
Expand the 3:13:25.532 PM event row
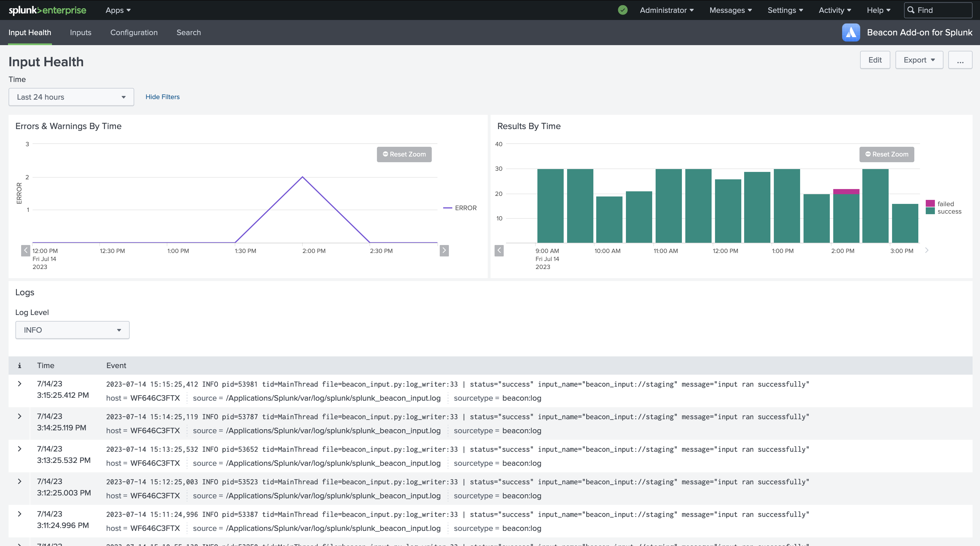pyautogui.click(x=19, y=449)
